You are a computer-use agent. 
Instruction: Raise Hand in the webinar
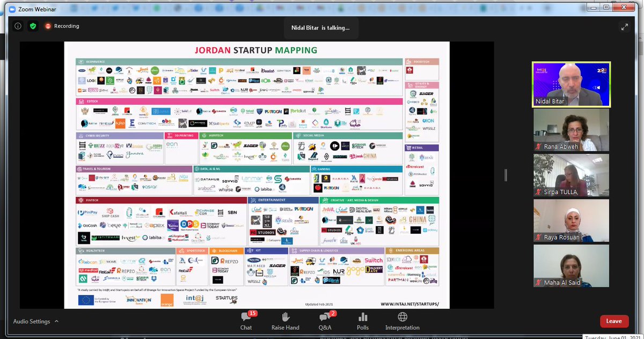[x=285, y=321]
